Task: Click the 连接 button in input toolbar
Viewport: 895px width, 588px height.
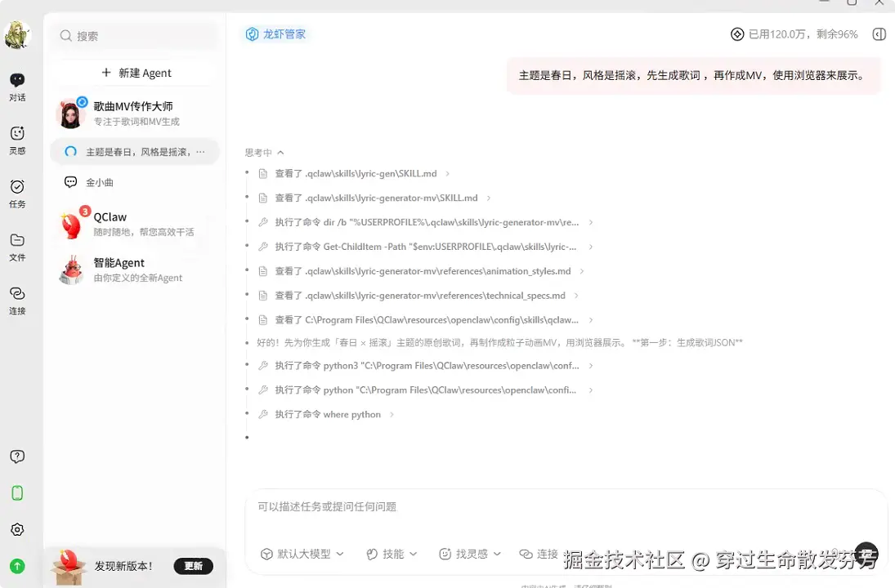Action: point(539,554)
